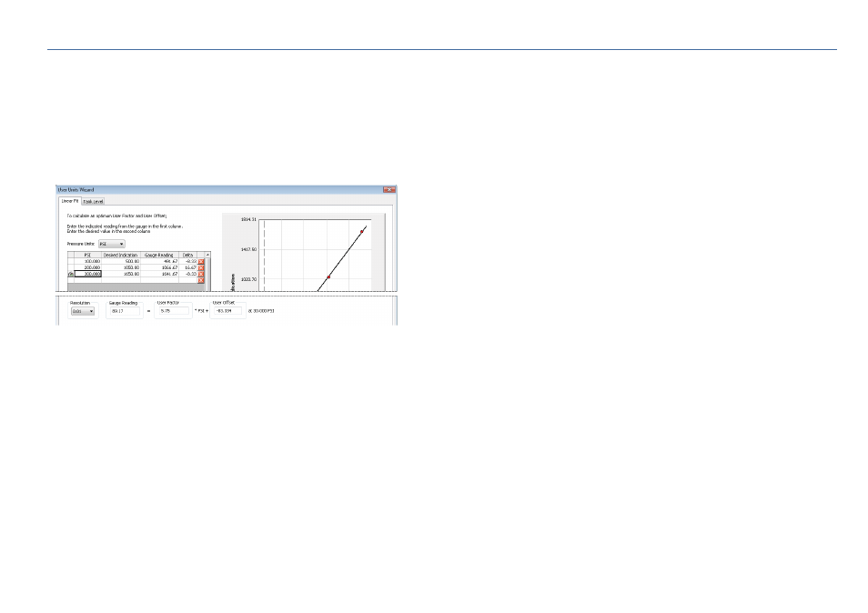
Task: Click the Desired Indication column header
Action: click(121, 255)
